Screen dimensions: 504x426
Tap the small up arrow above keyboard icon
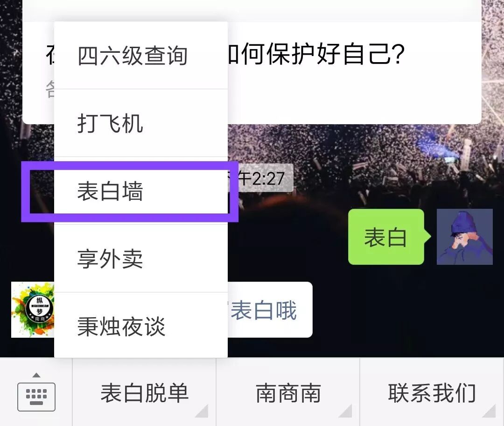[x=36, y=375]
